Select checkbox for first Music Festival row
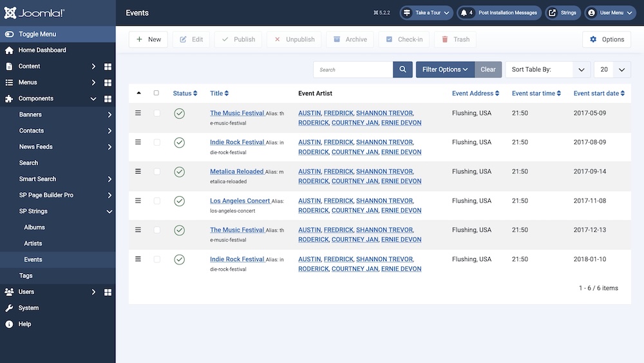This screenshot has height=363, width=644. [x=156, y=113]
